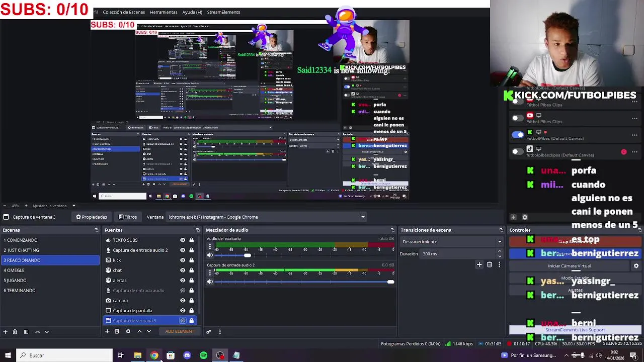The width and height of the screenshot is (644, 362).
Task: Open Spotify from the taskbar
Action: (203, 355)
